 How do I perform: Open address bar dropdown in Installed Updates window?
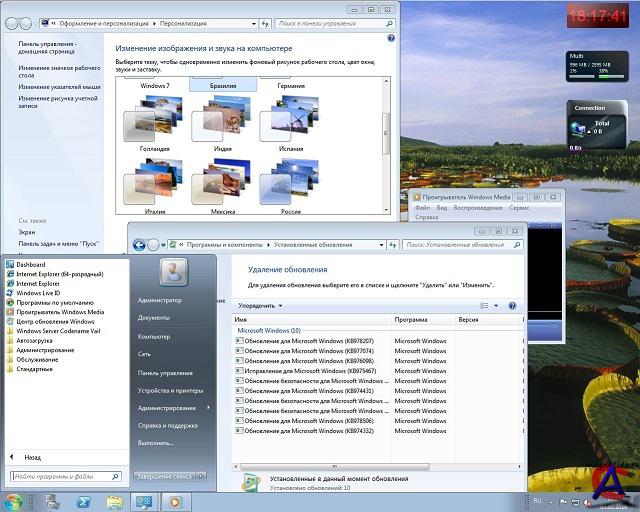[x=381, y=245]
